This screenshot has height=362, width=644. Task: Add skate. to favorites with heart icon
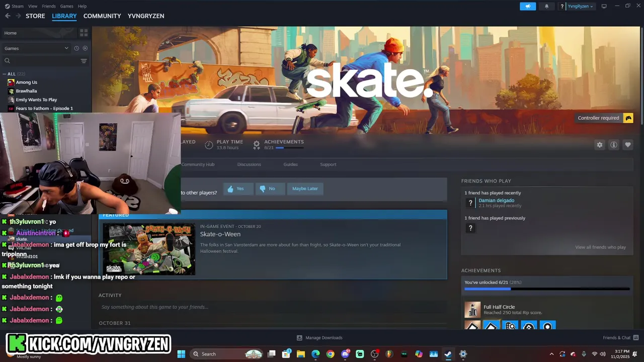click(x=628, y=145)
